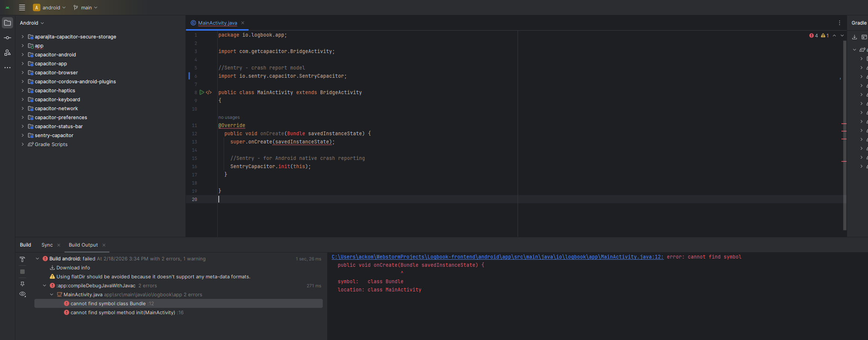Expand the capacitor-android module

(x=22, y=55)
